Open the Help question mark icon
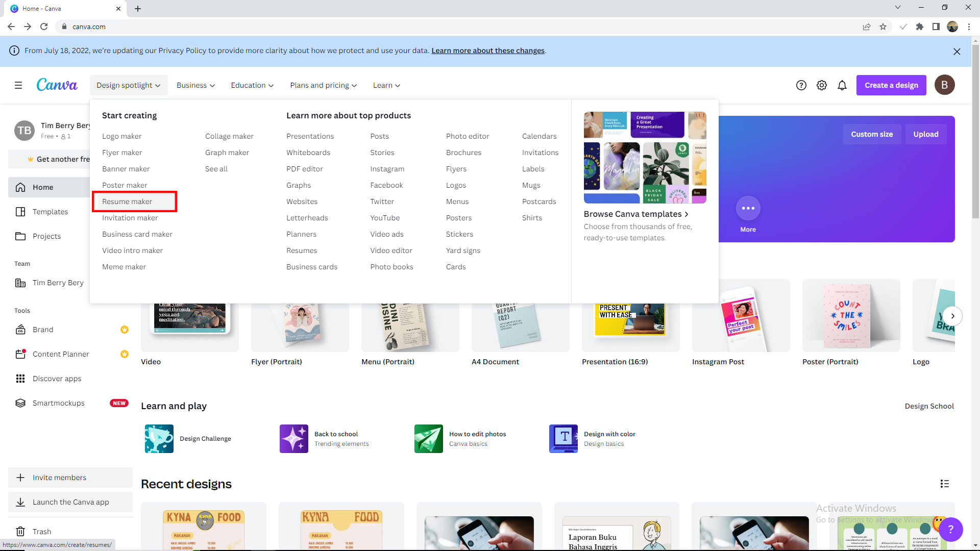Screen dimensions: 980x551 801,85
